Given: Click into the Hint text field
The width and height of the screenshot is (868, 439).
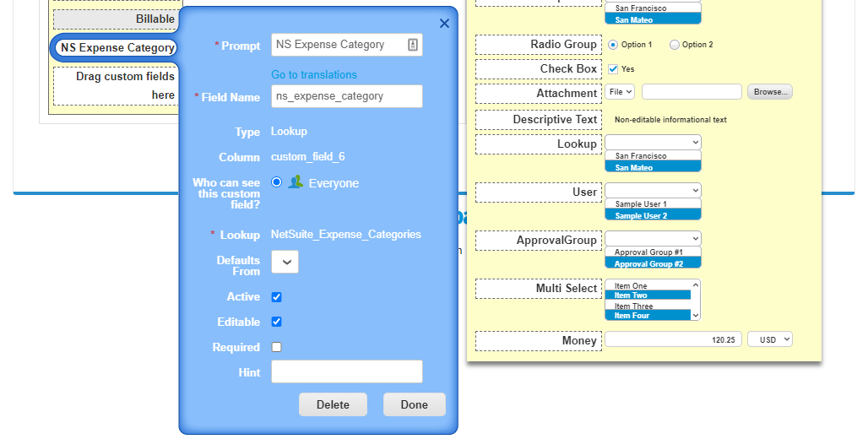Looking at the screenshot, I should [346, 371].
